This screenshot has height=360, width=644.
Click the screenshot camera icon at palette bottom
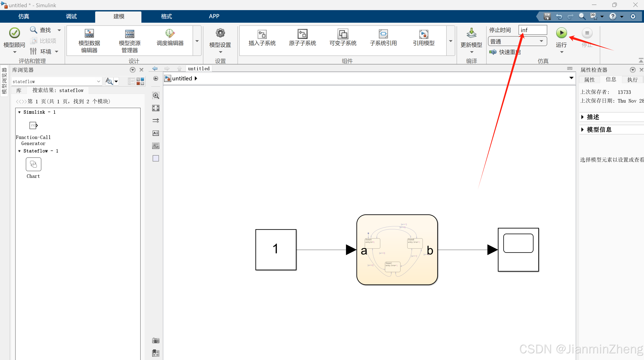coord(156,340)
